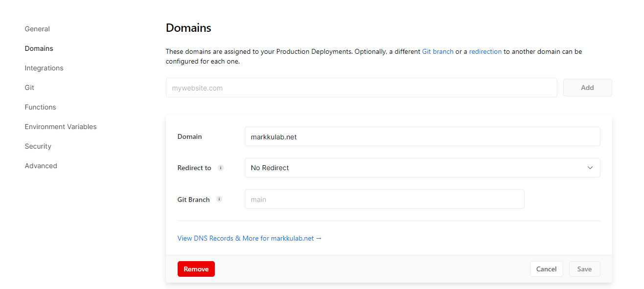Click the Git Branch text field
Screen dimensions: 644x289
click(x=384, y=199)
